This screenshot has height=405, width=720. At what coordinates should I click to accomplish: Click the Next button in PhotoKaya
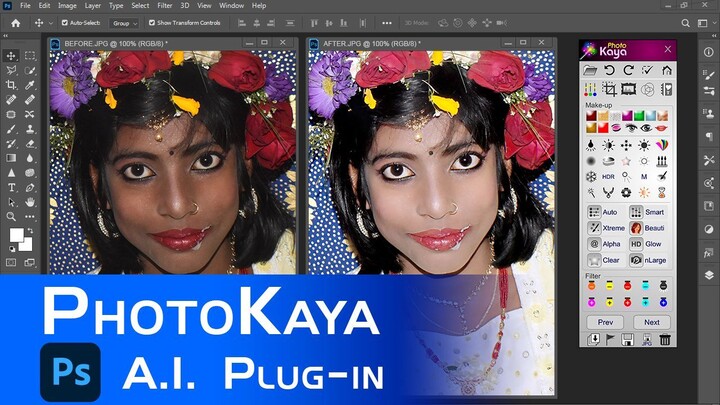point(652,322)
